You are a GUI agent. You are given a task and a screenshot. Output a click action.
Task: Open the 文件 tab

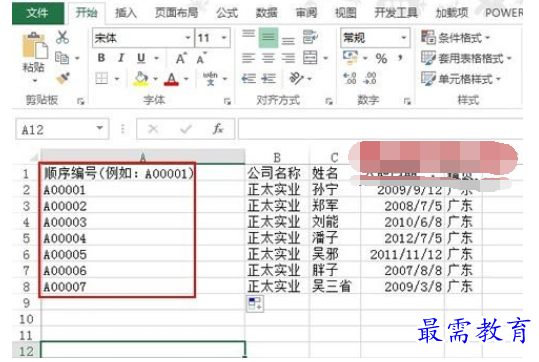(38, 13)
